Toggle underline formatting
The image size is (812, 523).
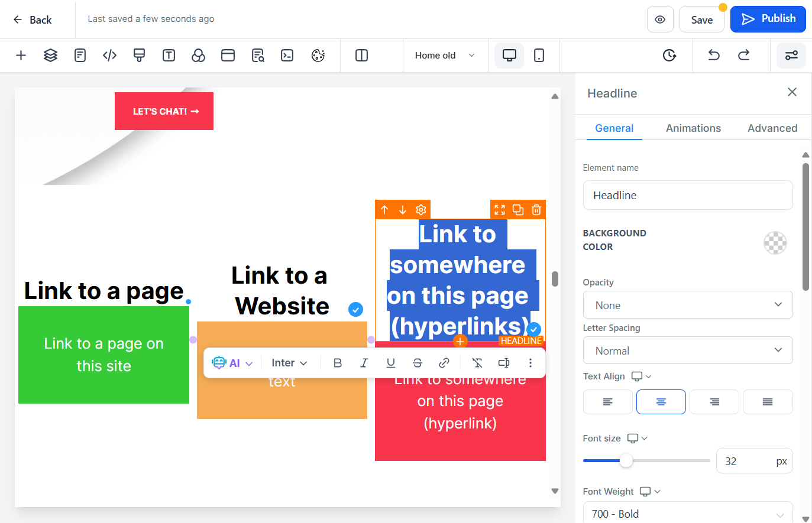point(391,363)
